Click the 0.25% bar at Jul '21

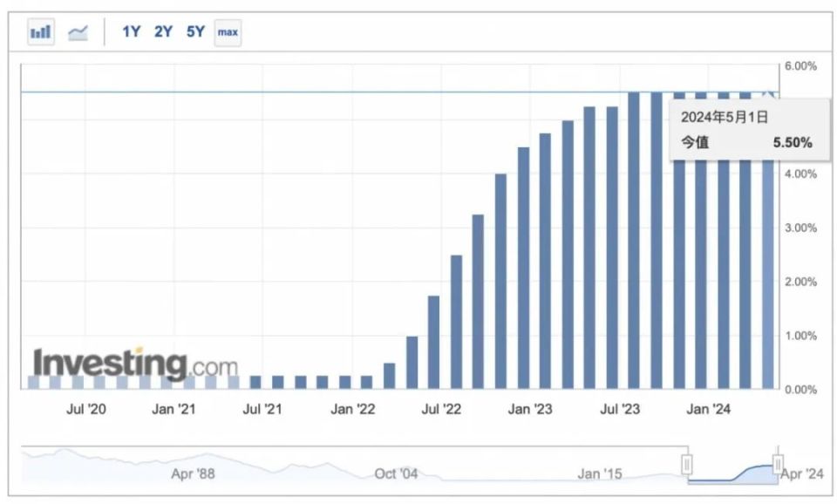tap(255, 382)
